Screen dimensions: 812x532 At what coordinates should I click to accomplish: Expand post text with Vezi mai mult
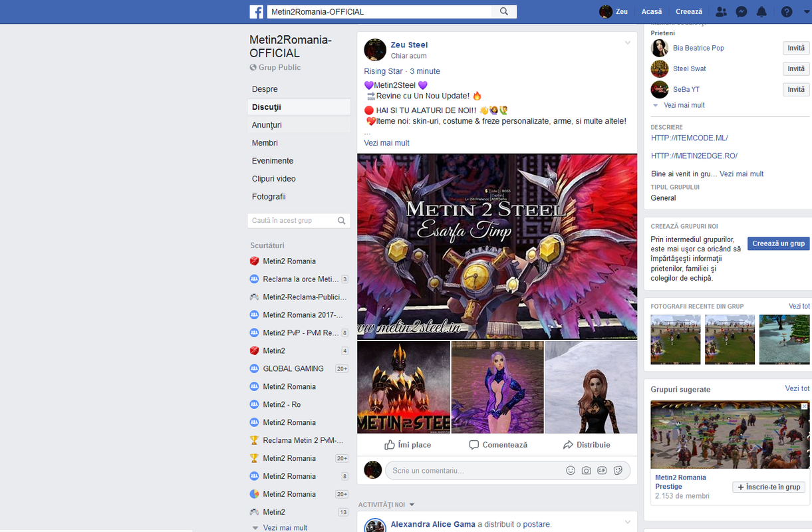click(x=386, y=143)
